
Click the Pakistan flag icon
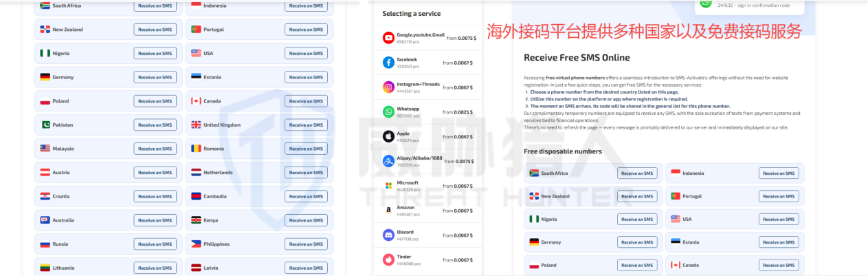[45, 125]
